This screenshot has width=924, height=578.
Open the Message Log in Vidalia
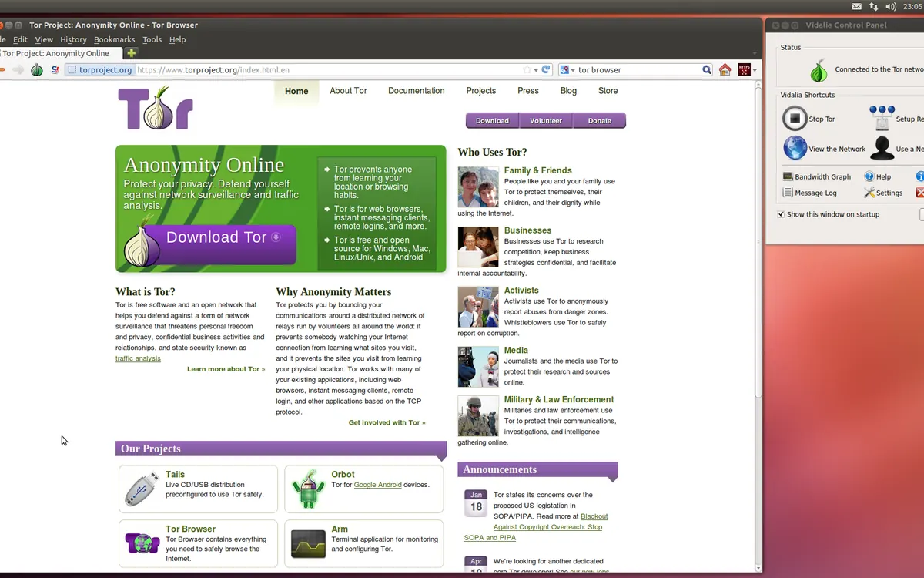point(810,193)
